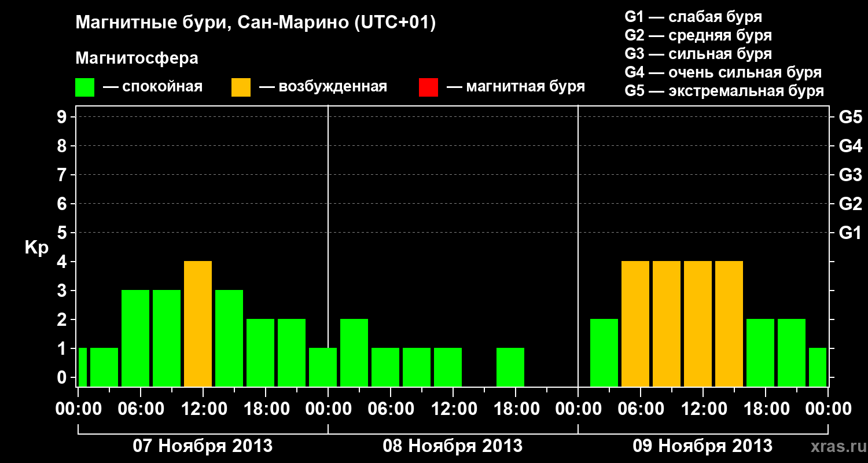
Task: Click the narrow green bar at the end of 09 Ноября
Action: click(x=818, y=367)
